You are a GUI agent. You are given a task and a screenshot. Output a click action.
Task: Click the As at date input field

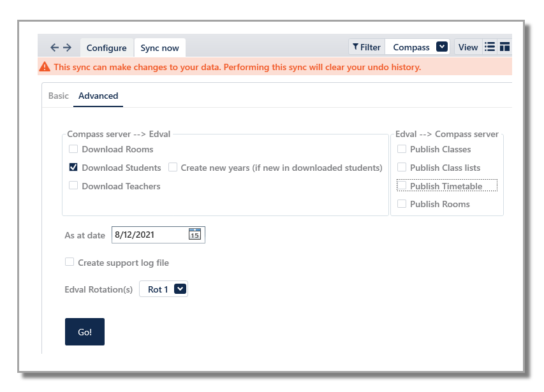pos(158,235)
